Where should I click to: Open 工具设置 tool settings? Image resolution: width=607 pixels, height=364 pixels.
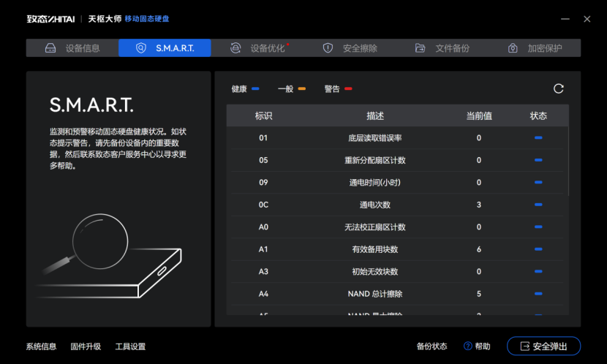130,346
